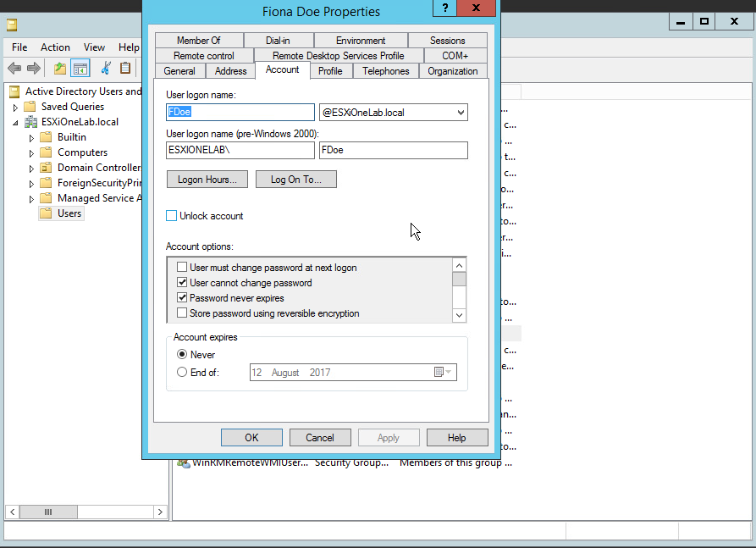Click the Help question mark icon

coord(444,9)
